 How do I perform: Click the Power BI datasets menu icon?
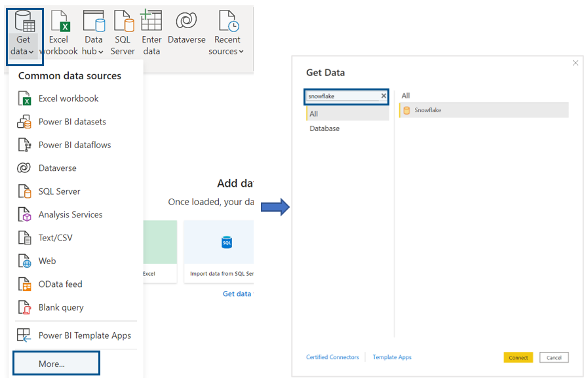24,122
